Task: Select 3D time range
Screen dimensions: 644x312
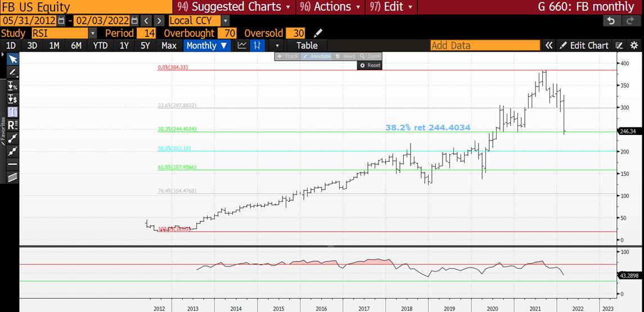Action: tap(33, 45)
